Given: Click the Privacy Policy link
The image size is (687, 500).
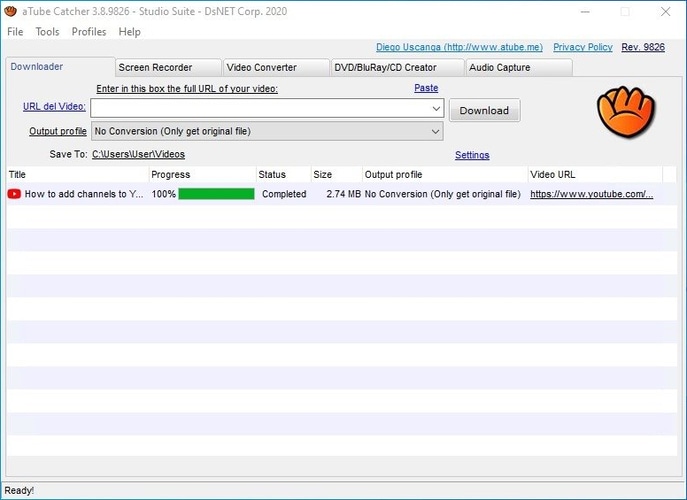Looking at the screenshot, I should 582,47.
